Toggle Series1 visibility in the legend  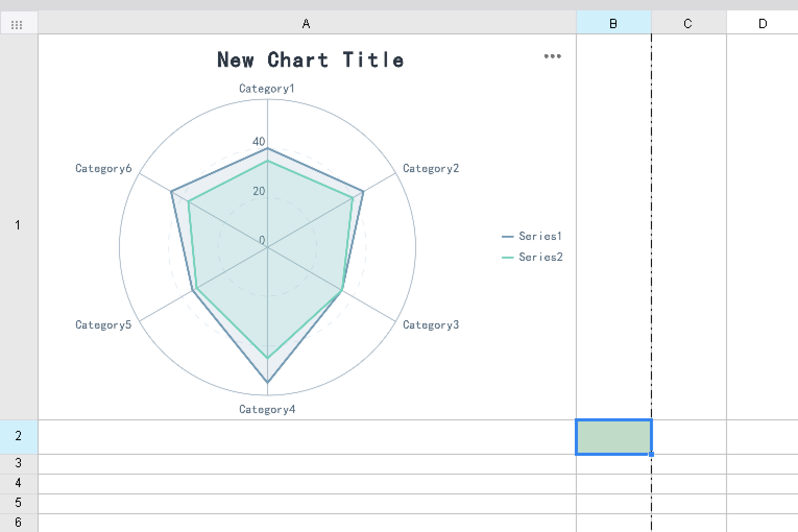point(539,236)
